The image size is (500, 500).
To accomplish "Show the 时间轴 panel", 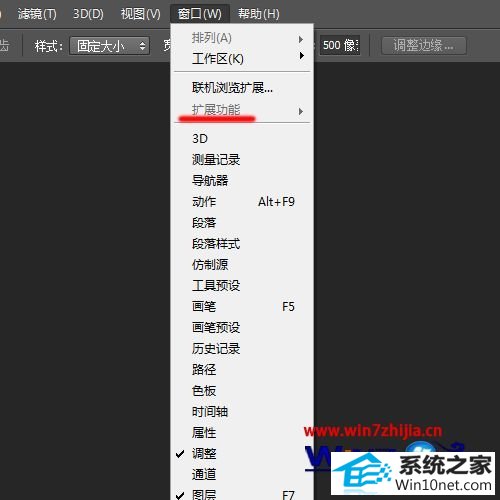I will [x=242, y=412].
